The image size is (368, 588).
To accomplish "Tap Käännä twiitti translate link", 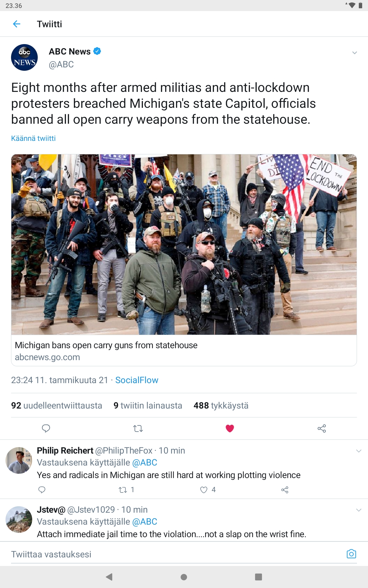I will coord(33,138).
